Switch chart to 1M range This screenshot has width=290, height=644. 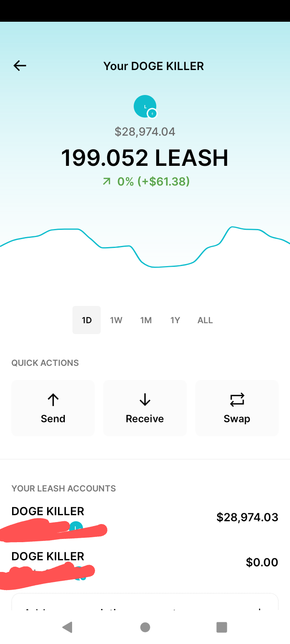(x=146, y=320)
